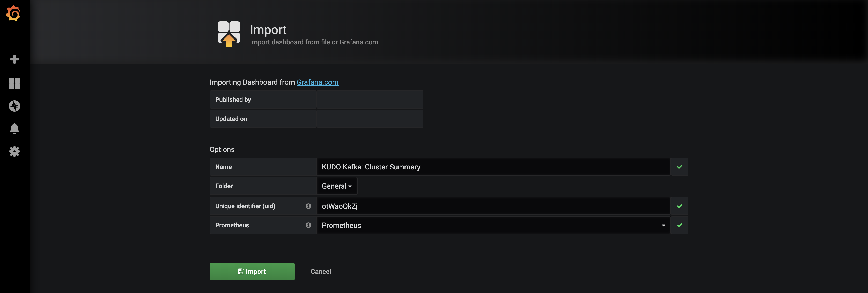This screenshot has height=293, width=868.
Task: Open the Create plus menu in sidebar
Action: [x=14, y=59]
